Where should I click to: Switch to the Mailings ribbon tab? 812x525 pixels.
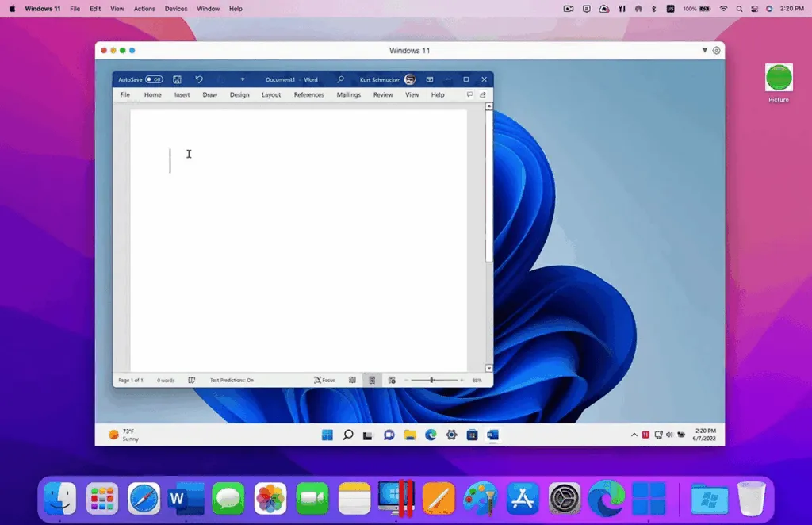pyautogui.click(x=348, y=94)
